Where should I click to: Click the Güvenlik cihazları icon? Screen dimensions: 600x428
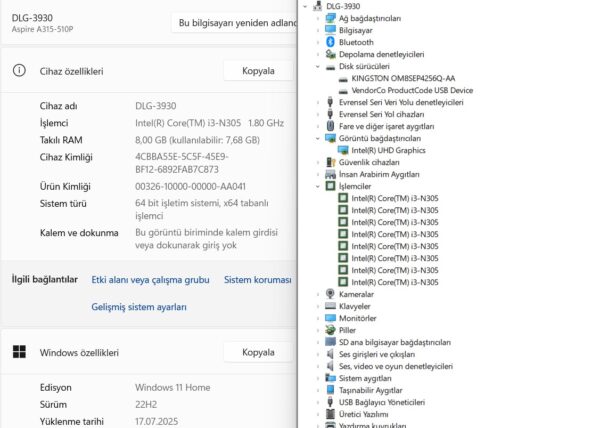(x=331, y=162)
